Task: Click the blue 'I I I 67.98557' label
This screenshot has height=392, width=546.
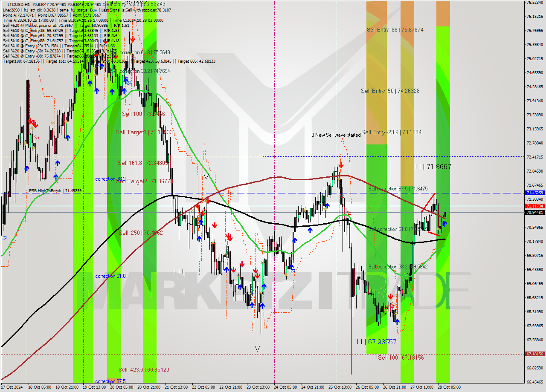Action: 377,342
